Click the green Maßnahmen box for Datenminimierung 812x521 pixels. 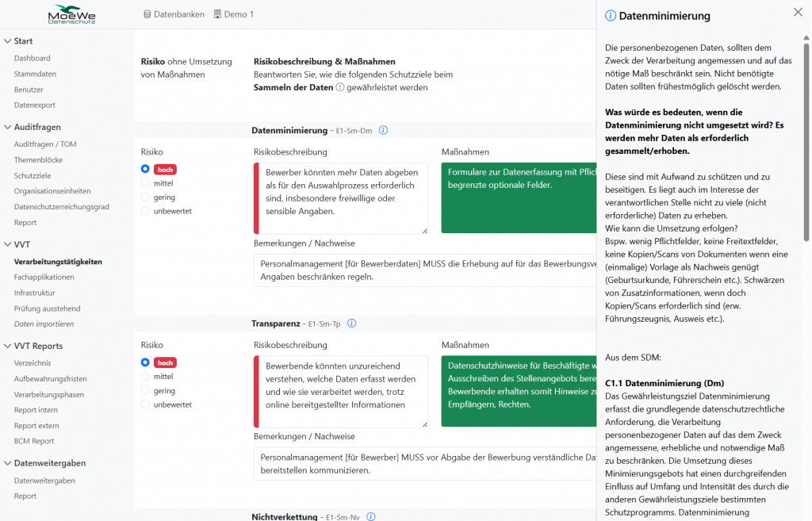(519, 197)
